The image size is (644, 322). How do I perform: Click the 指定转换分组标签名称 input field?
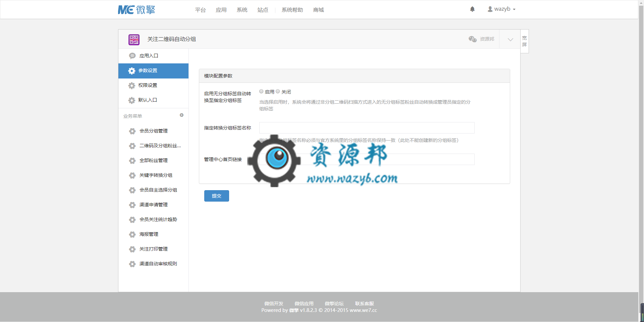click(x=367, y=128)
